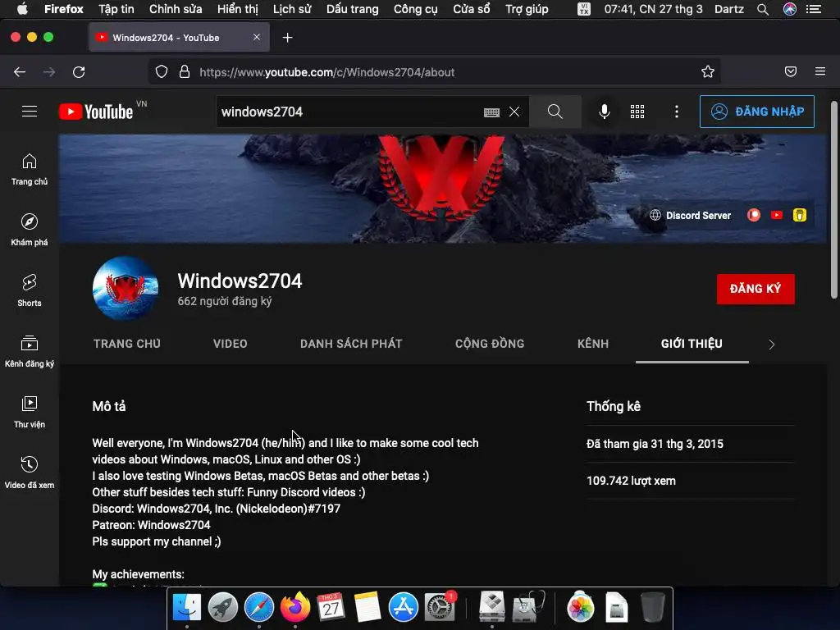Click the ĐĂNG NHẬP sign-in button
Image resolution: width=840 pixels, height=630 pixels.
tap(757, 112)
